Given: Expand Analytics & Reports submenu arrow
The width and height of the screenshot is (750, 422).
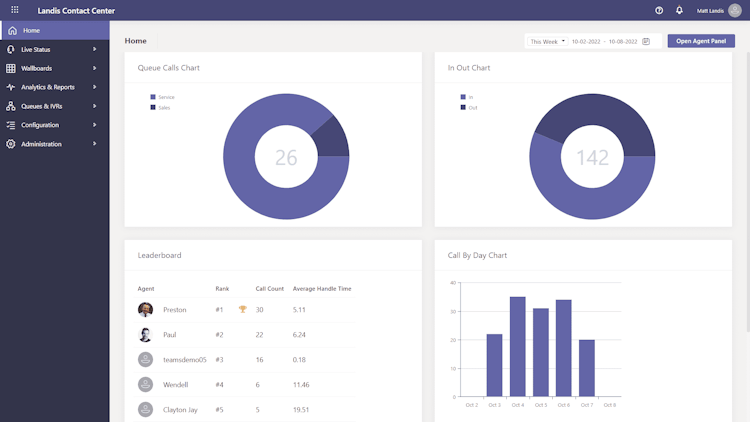Looking at the screenshot, I should [94, 87].
